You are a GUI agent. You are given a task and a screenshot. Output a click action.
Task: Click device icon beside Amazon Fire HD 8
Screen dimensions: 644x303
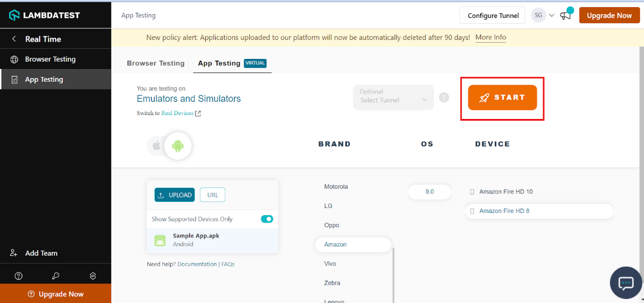tap(472, 211)
